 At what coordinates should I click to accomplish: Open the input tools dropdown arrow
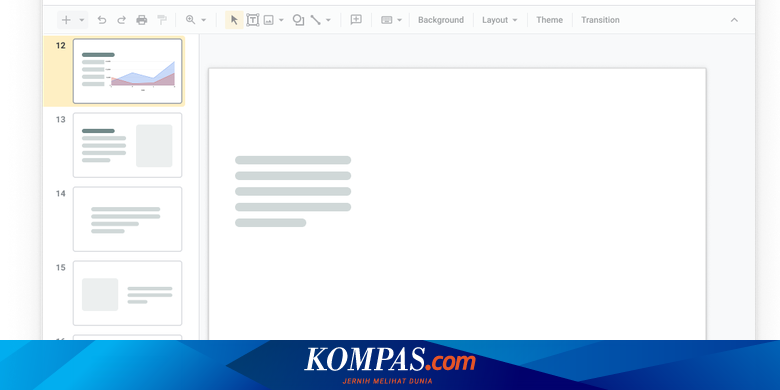click(399, 20)
